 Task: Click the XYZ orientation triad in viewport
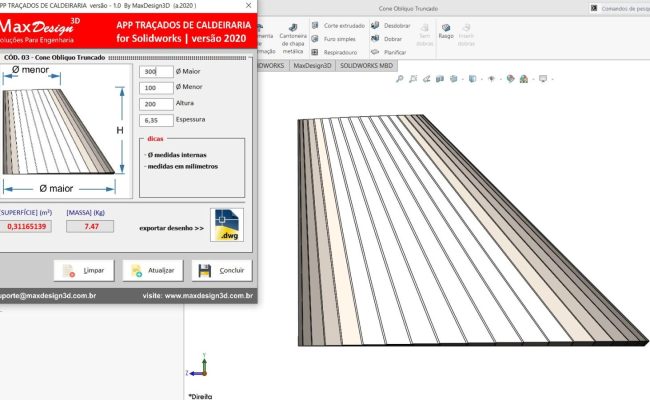click(x=197, y=365)
